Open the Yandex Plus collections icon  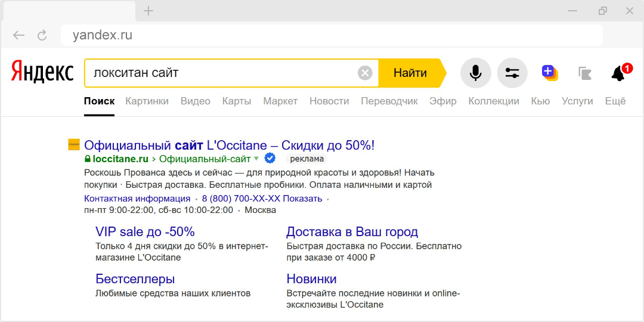tap(549, 73)
